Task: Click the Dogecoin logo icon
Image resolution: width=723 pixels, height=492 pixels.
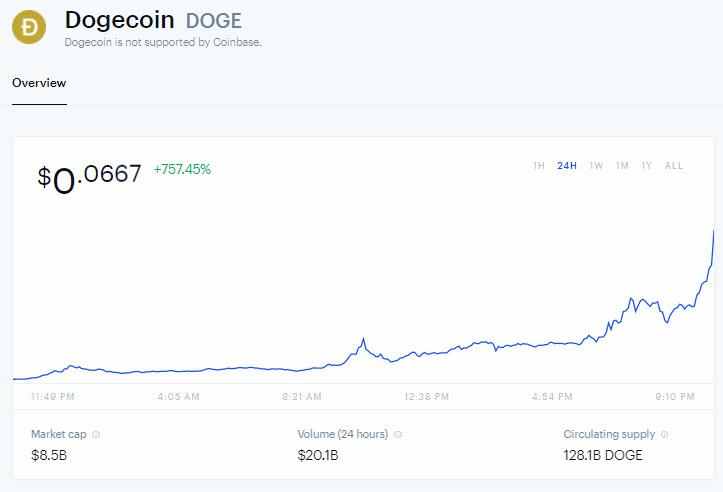Action: 30,28
